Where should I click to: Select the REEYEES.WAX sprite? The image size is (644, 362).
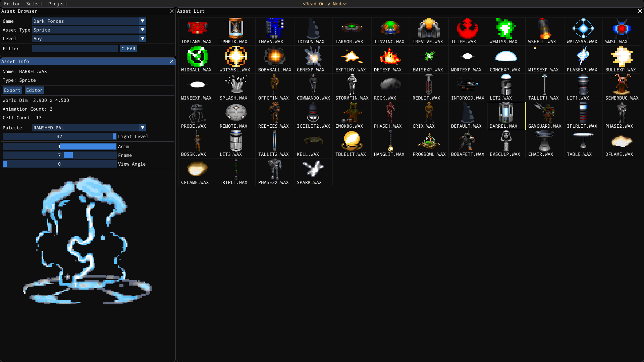coord(275,116)
